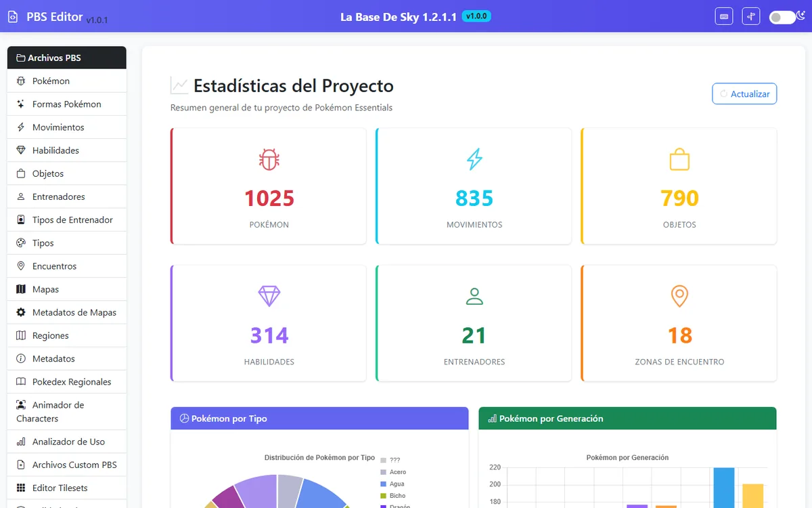The width and height of the screenshot is (812, 508).
Task: Click the person icon on Entrenadores card
Action: point(474,297)
